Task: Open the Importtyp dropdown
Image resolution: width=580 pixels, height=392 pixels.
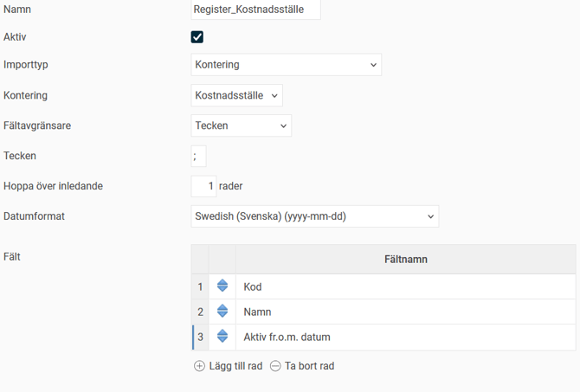Action: 286,65
